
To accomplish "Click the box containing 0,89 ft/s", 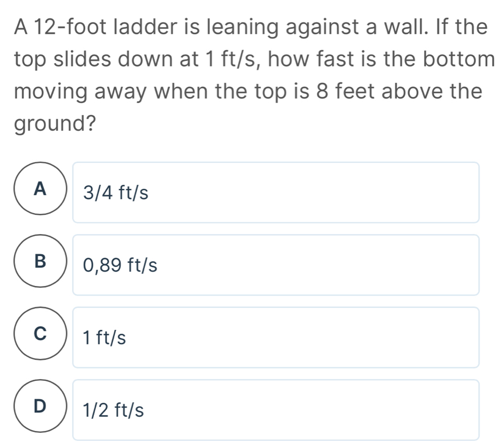I will 276,265.
